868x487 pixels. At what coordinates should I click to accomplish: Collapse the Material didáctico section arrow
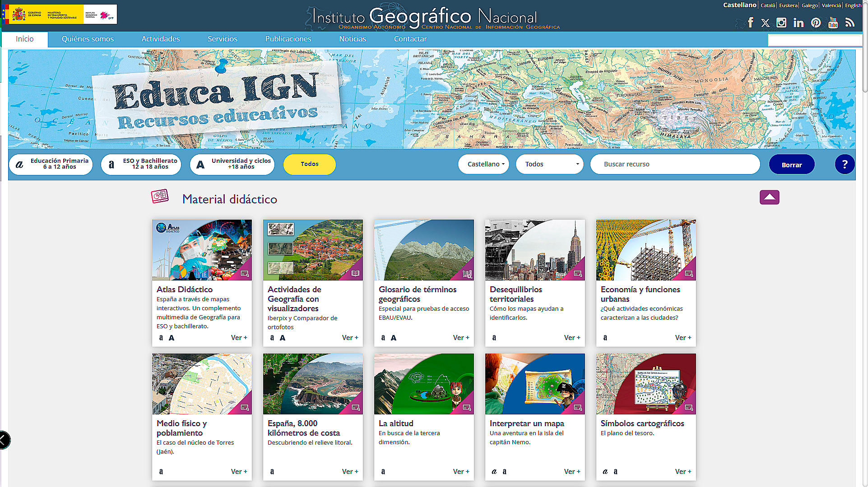click(x=769, y=198)
